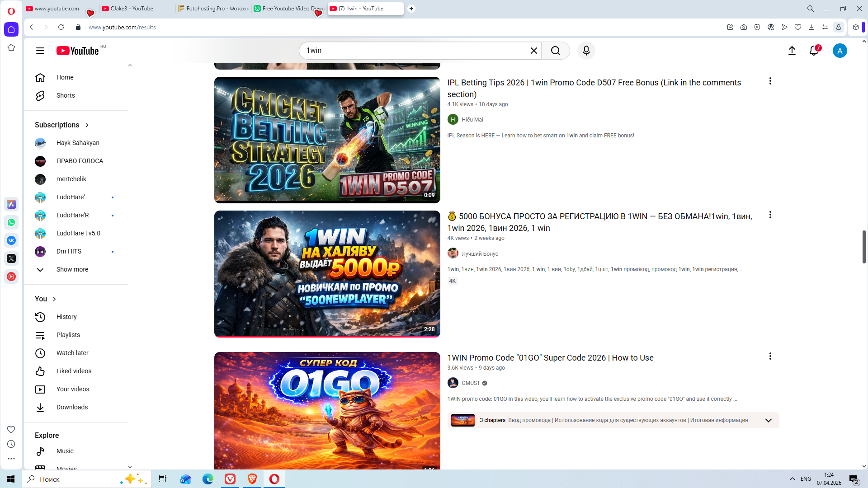Expand the 3 chapters dropdown arrow
Viewport: 868px width, 488px height.
pyautogui.click(x=768, y=420)
